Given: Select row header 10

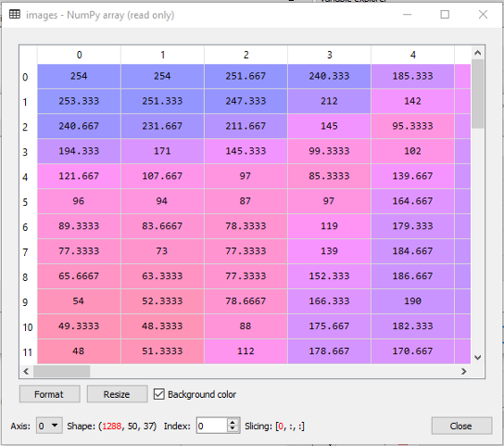Looking at the screenshot, I should point(28,327).
